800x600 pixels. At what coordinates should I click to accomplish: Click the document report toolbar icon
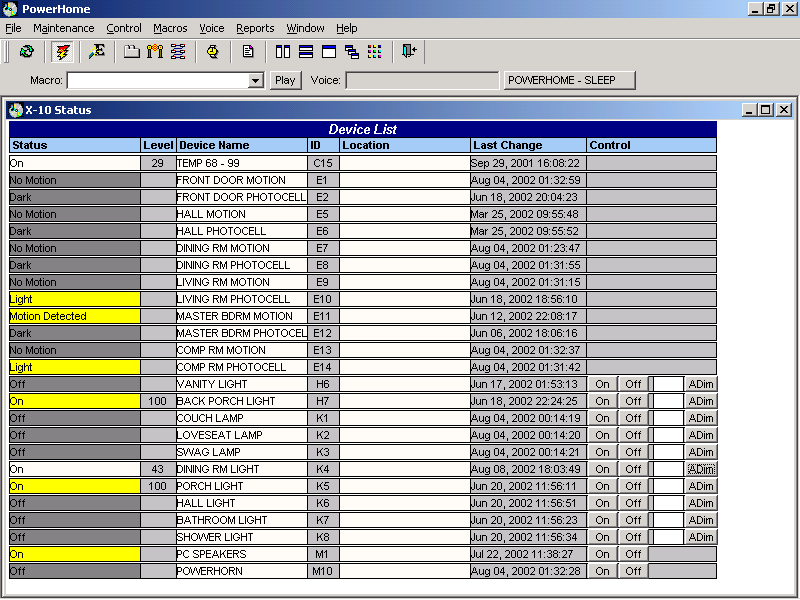pyautogui.click(x=248, y=52)
